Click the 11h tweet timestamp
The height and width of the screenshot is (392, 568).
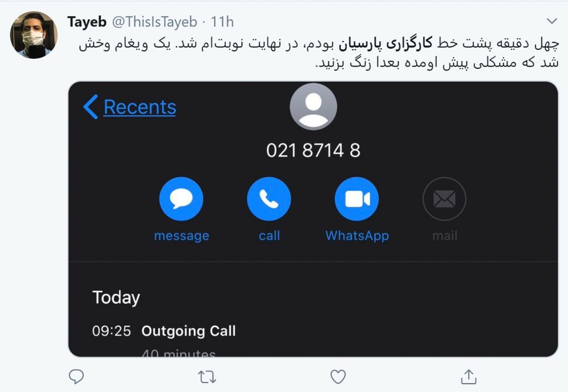(222, 22)
